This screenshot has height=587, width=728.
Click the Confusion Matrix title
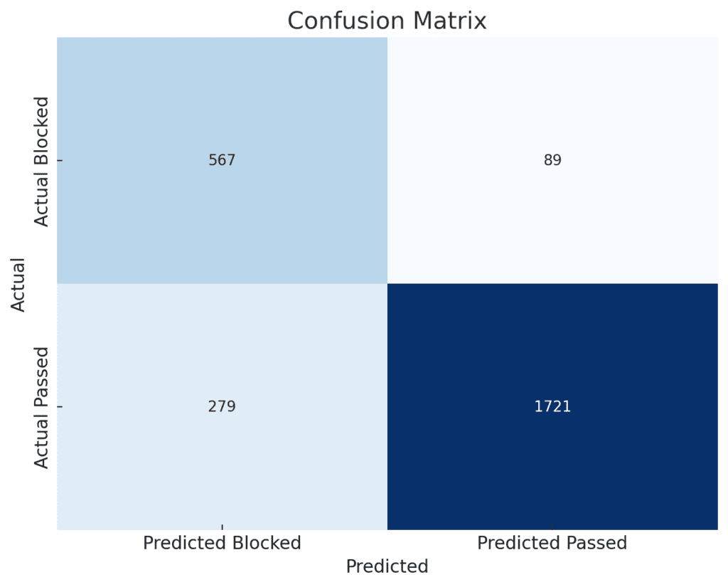pos(387,21)
